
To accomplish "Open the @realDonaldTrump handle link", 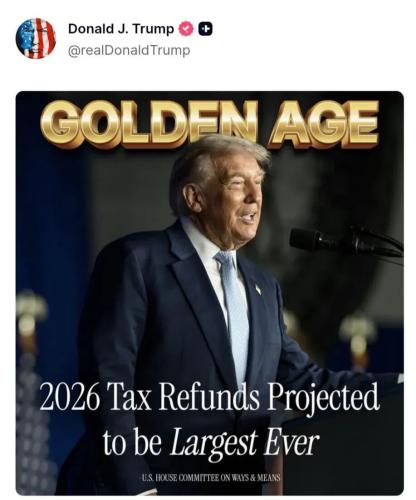I will (x=129, y=51).
